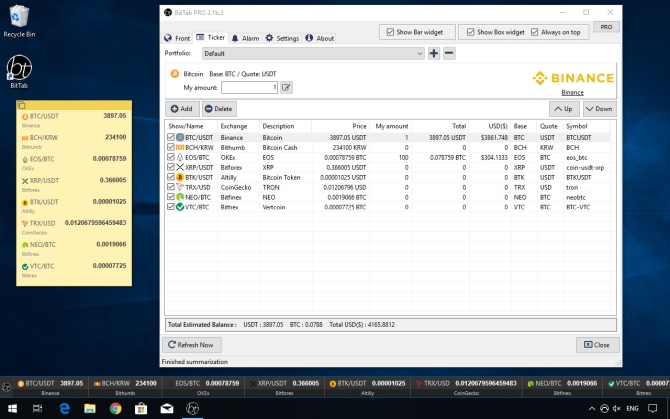
Task: Click the muted volume tray icon
Action: point(617,409)
